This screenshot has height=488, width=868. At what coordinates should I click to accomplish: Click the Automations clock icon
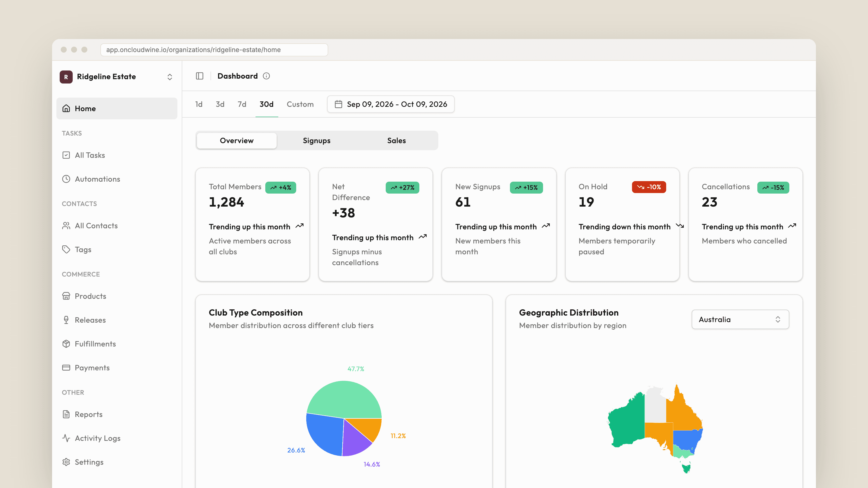(66, 179)
